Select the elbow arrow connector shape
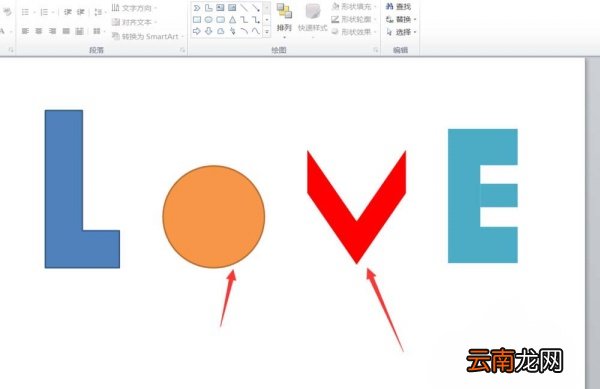The image size is (600, 389). 255,20
